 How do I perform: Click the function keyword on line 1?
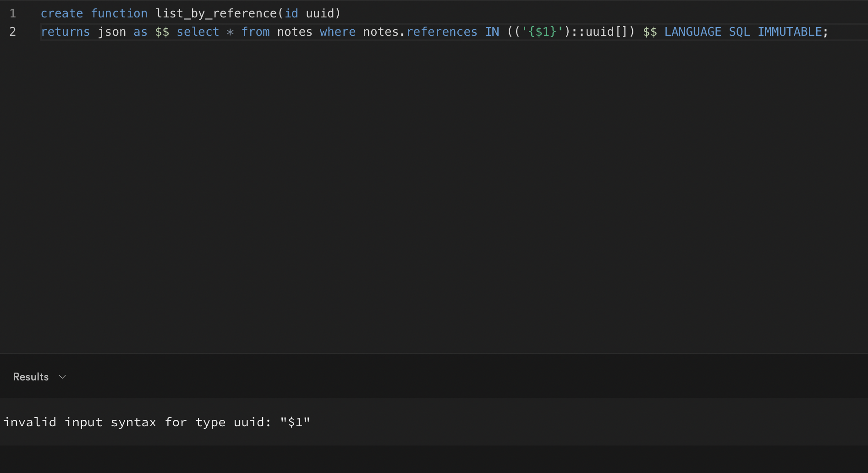point(119,13)
